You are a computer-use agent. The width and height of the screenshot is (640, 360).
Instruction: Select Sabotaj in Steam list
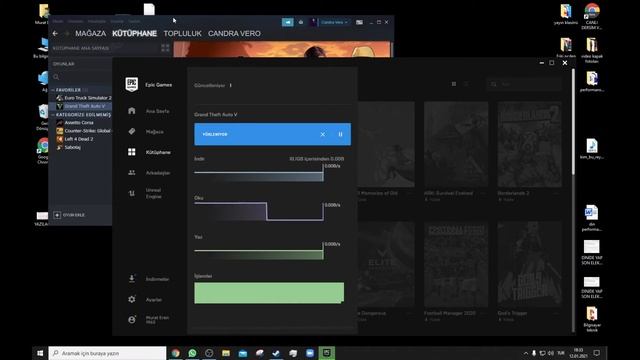[72, 147]
